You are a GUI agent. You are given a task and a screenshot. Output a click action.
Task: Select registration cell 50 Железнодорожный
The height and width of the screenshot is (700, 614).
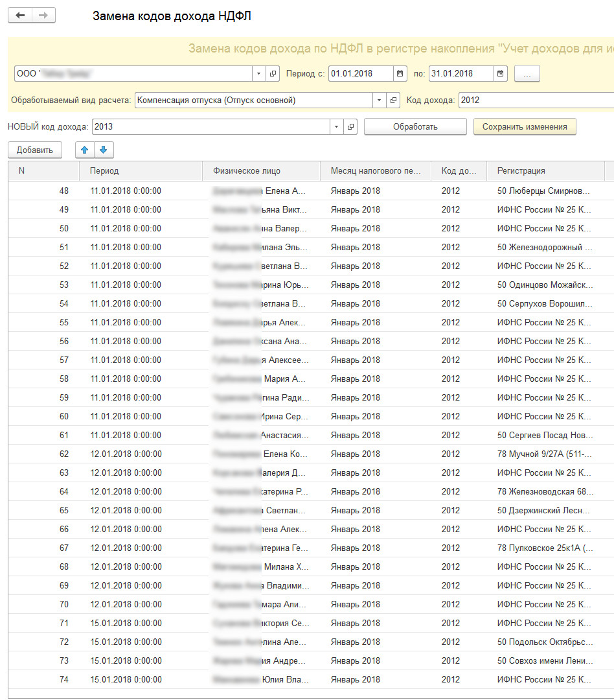(x=545, y=248)
